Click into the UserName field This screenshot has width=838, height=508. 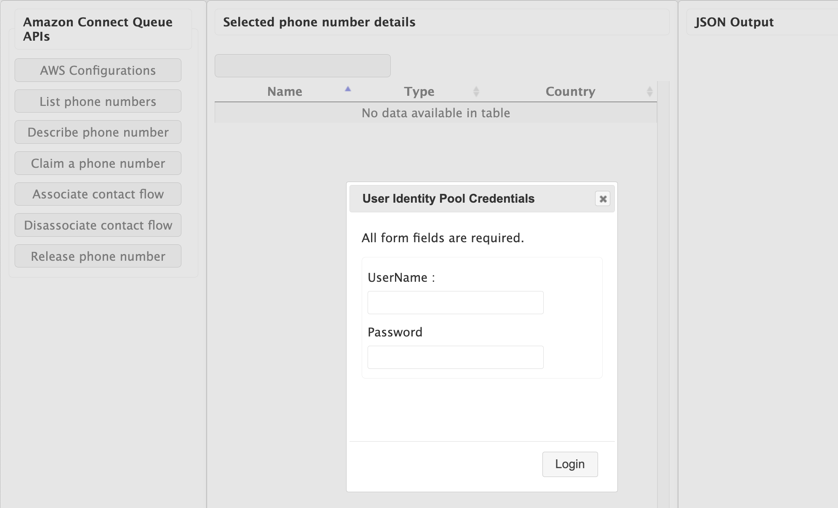(x=455, y=302)
